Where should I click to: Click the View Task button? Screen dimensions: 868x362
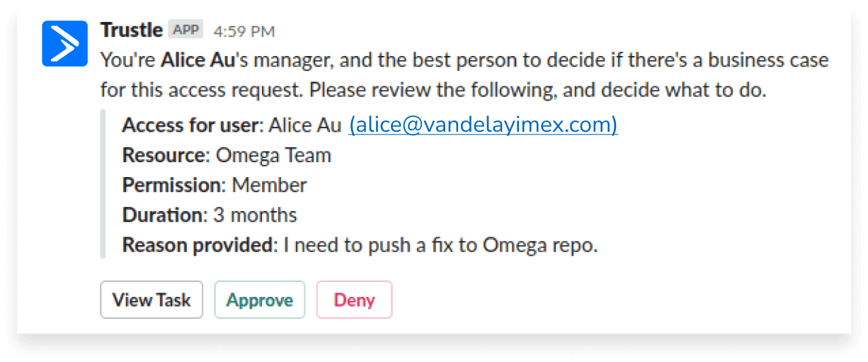152,300
